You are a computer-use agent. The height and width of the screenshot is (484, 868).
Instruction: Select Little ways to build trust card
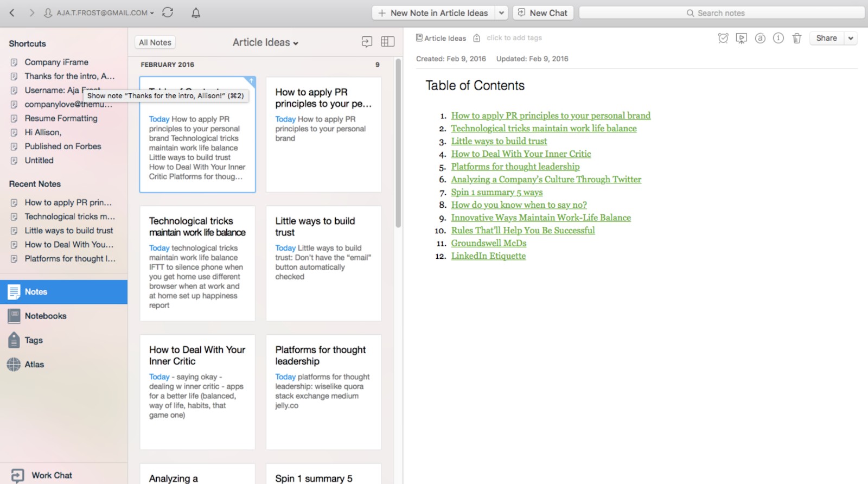pos(323,263)
